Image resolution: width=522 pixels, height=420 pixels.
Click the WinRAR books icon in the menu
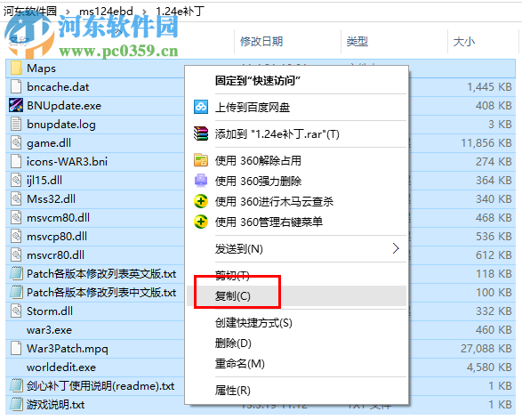click(x=201, y=133)
